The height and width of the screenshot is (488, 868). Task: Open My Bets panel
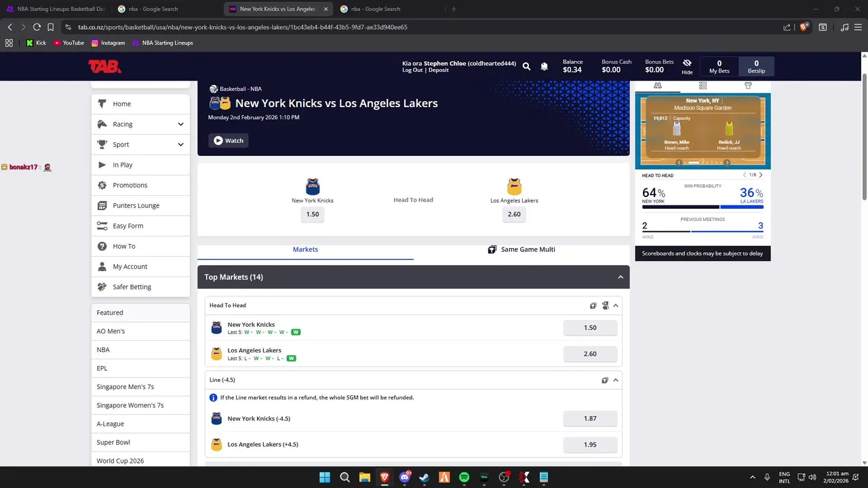[719, 66]
